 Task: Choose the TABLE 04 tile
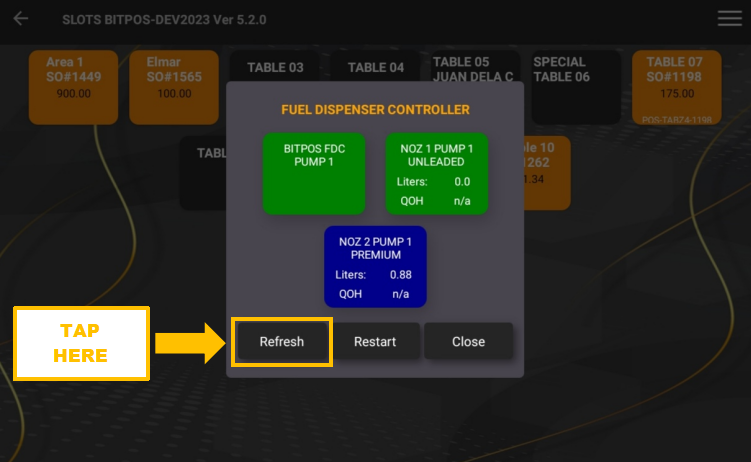pos(376,67)
